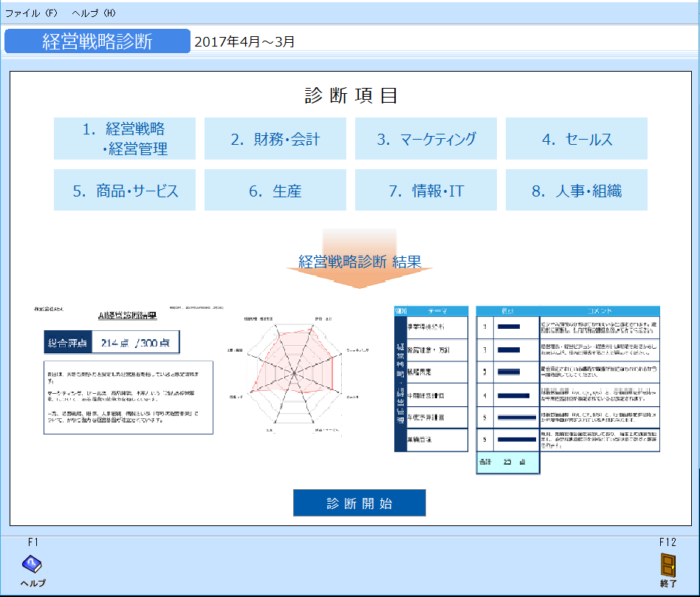This screenshot has height=597, width=700.
Task: Choose the 3. マーケティング diagnosis item
Action: (x=426, y=139)
